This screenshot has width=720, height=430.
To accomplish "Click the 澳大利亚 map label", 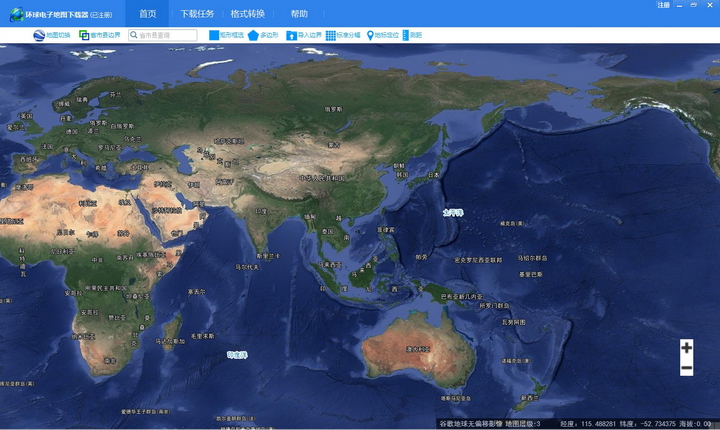I will coord(418,349).
